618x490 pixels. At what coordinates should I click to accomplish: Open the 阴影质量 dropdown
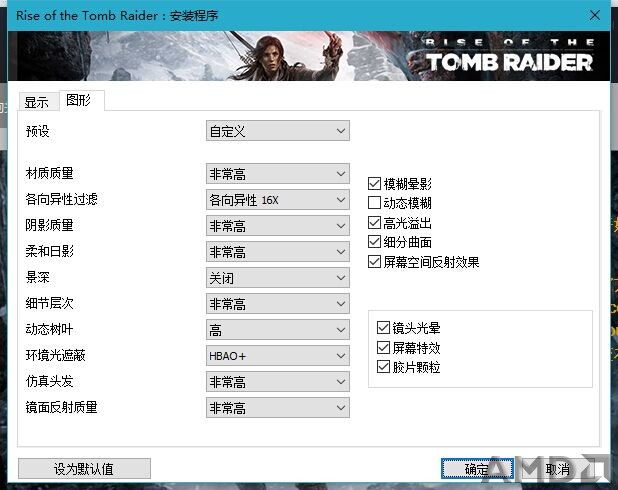[x=277, y=225]
